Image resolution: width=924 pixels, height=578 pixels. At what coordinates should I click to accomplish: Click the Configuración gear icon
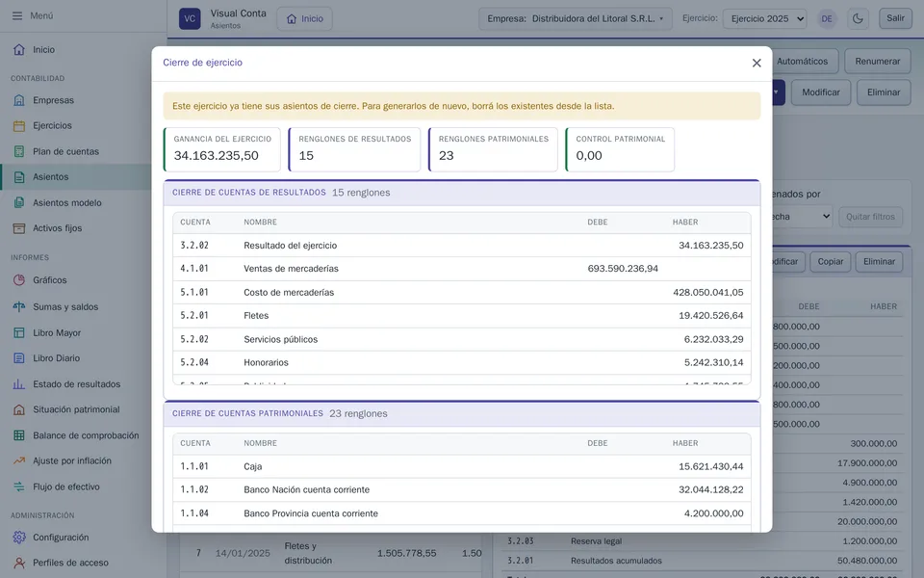click(19, 538)
